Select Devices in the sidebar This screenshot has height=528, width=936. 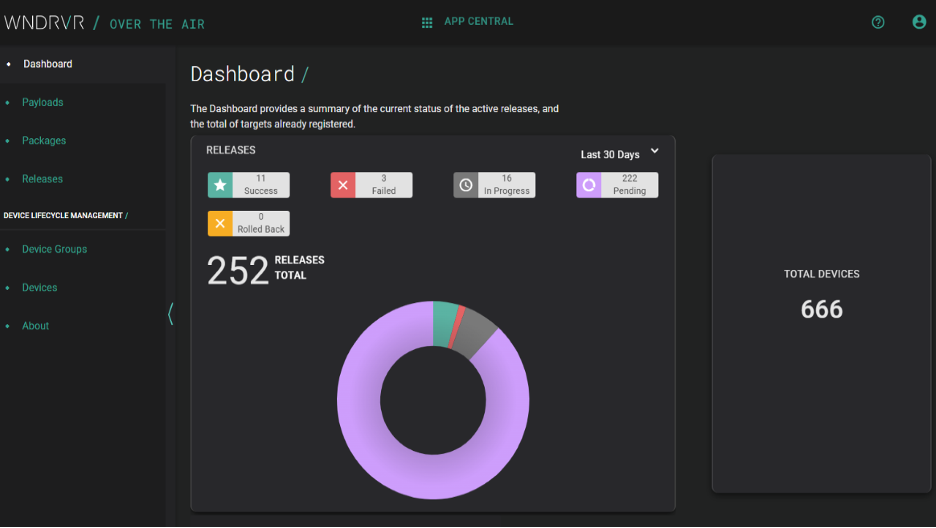point(40,288)
